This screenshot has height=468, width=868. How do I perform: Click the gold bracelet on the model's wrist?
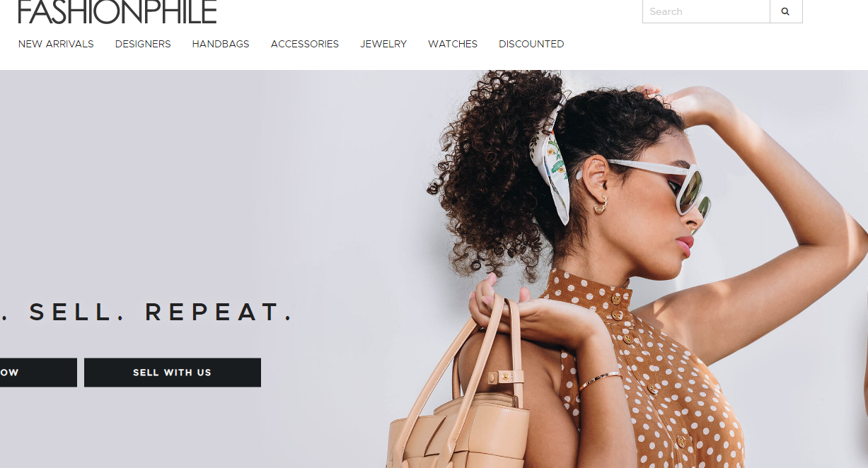(600, 381)
